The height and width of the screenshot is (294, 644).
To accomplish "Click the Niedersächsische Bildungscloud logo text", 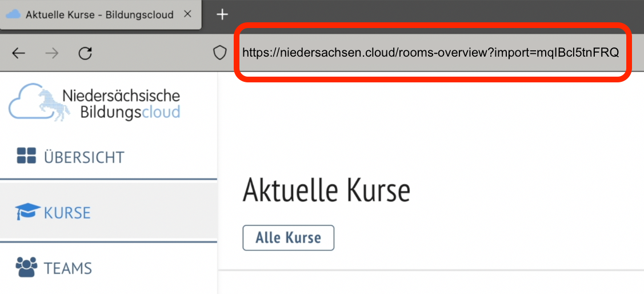I will click(x=121, y=103).
